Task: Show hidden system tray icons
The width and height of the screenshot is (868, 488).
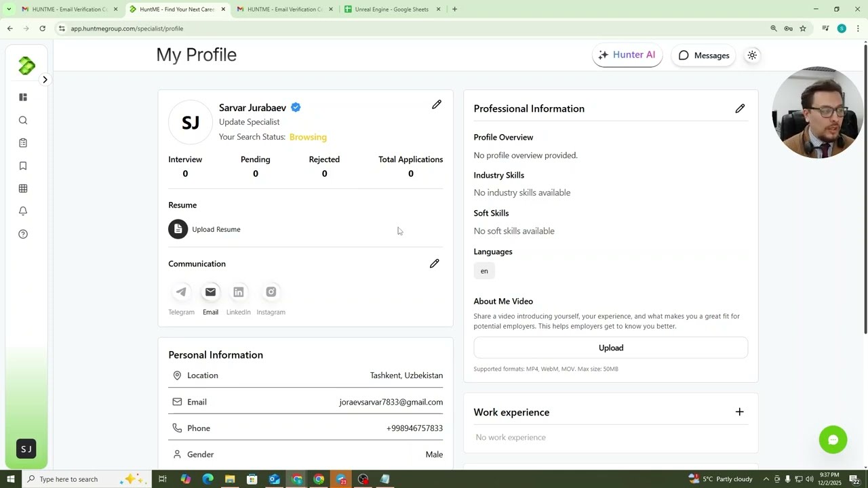Action: [766, 479]
